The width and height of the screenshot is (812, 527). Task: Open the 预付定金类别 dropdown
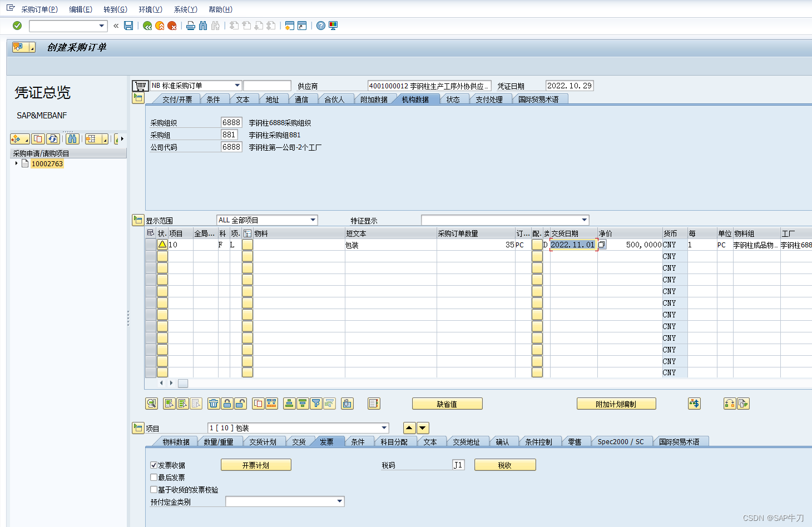(340, 501)
